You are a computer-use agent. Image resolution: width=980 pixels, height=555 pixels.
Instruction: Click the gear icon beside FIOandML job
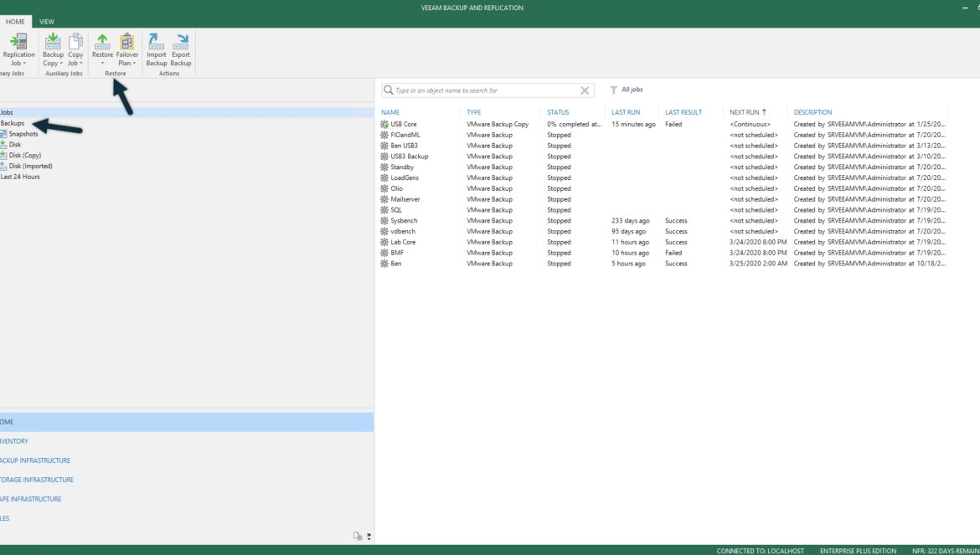[384, 135]
